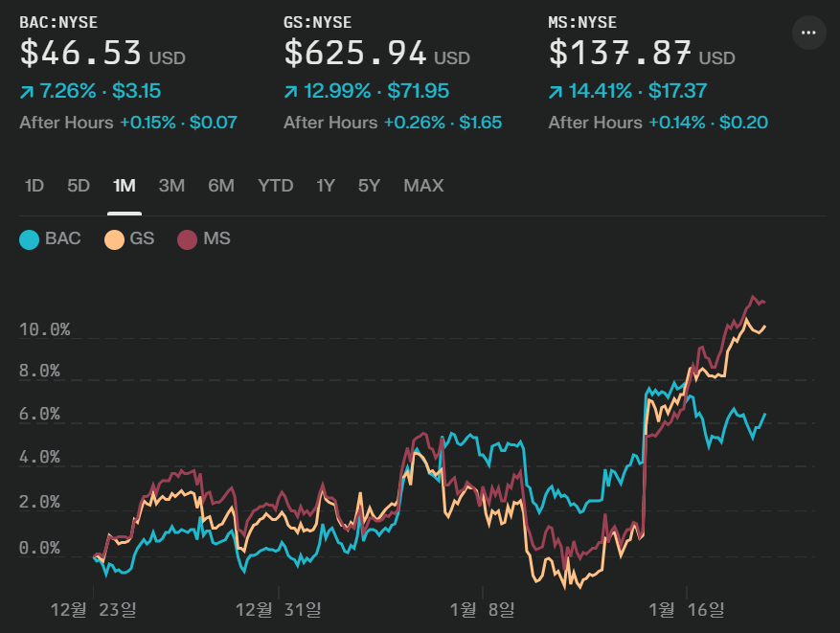840x633 pixels.
Task: Click the 0.0% y-axis label
Action: tap(39, 548)
